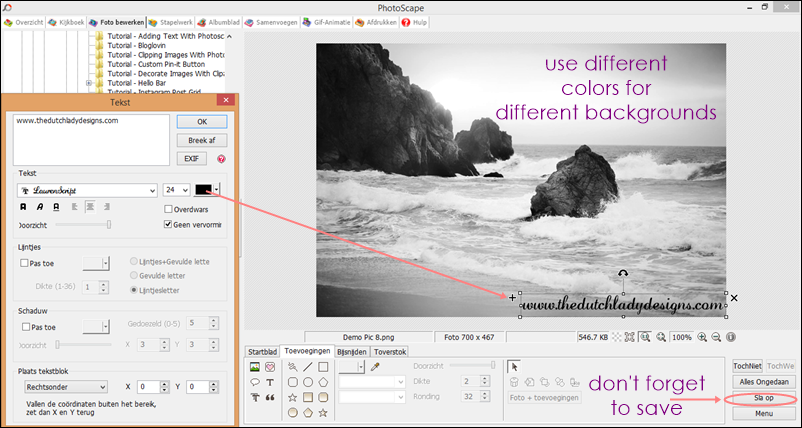Click the text entry box with URL
The image size is (802, 428).
[92, 140]
